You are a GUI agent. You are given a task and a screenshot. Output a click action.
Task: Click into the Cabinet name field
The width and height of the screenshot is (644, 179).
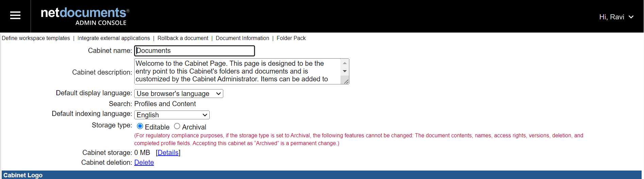tap(194, 51)
